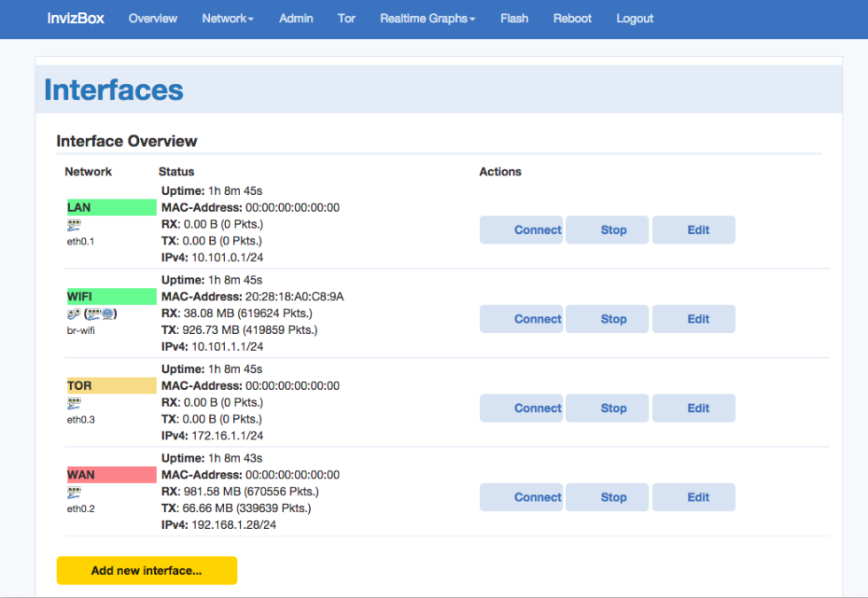Open the Tor configuration page
The width and height of the screenshot is (868, 598).
(x=346, y=18)
